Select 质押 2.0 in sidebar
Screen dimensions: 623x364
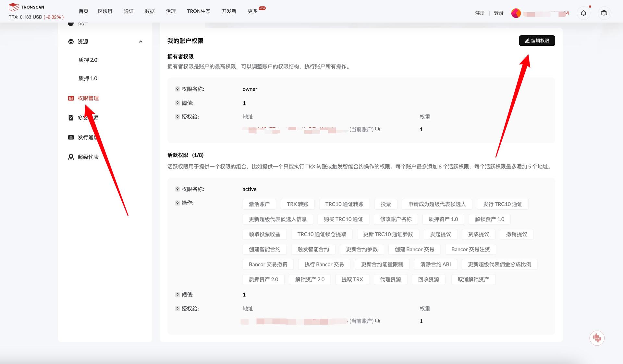click(x=88, y=60)
